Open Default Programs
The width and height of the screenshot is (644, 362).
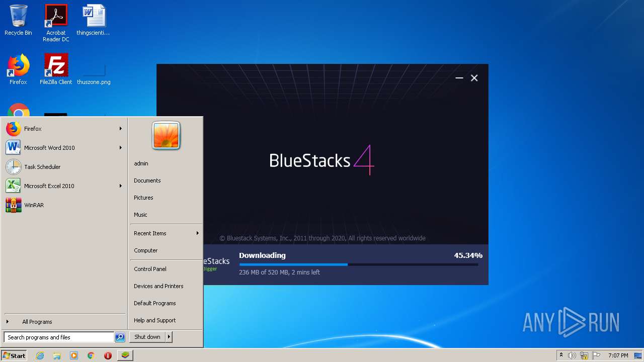tap(155, 303)
